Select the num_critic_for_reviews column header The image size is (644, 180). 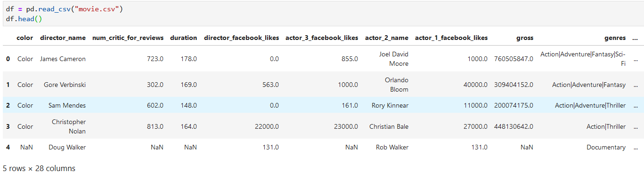[x=128, y=38]
